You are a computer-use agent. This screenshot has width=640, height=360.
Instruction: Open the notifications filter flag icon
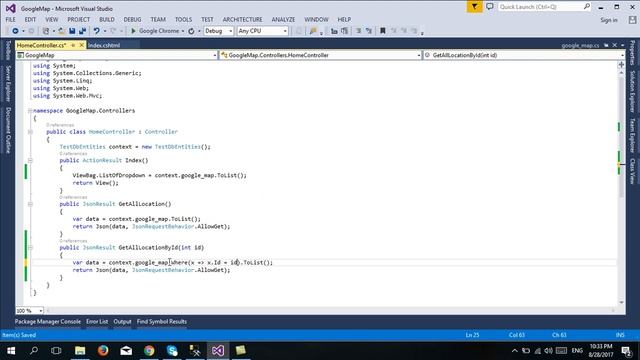(x=474, y=7)
